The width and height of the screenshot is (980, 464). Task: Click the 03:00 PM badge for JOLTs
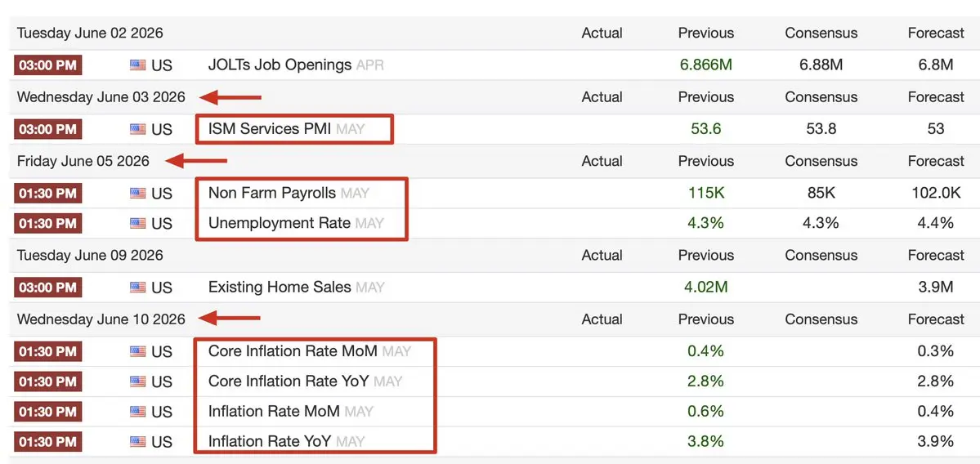[x=48, y=65]
